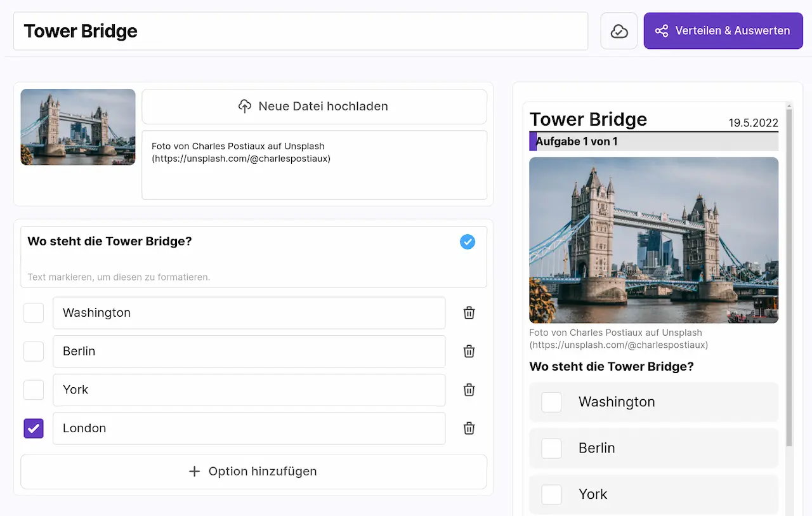Click the small Tower Bridge thumbnail image
Image resolution: width=812 pixels, height=516 pixels.
[78, 127]
